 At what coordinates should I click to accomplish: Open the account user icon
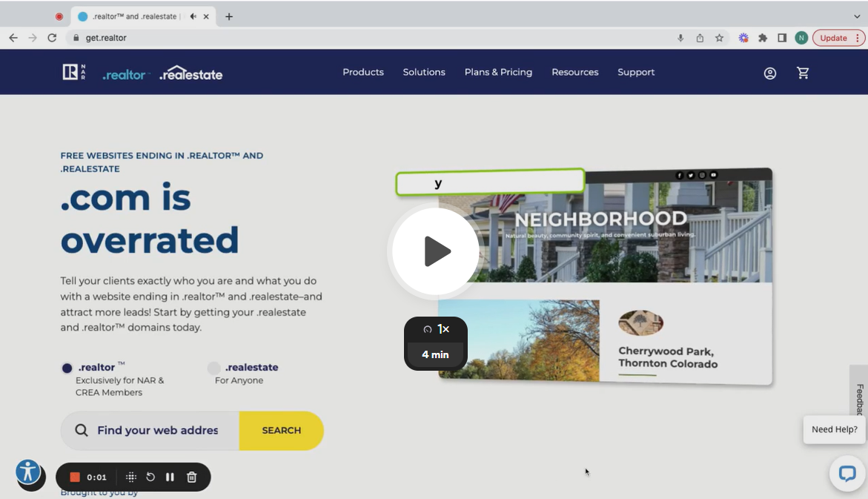[x=769, y=73]
